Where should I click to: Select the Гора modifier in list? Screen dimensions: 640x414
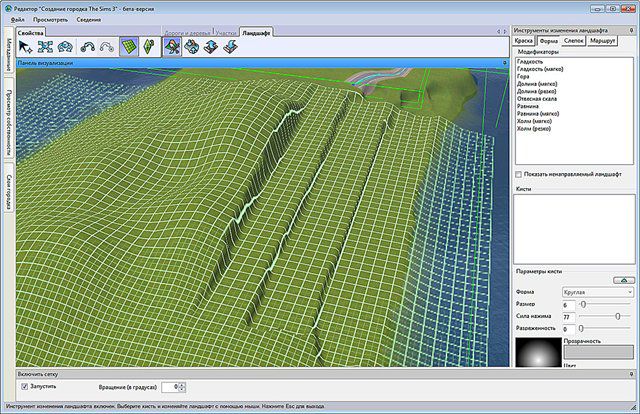pyautogui.click(x=525, y=76)
